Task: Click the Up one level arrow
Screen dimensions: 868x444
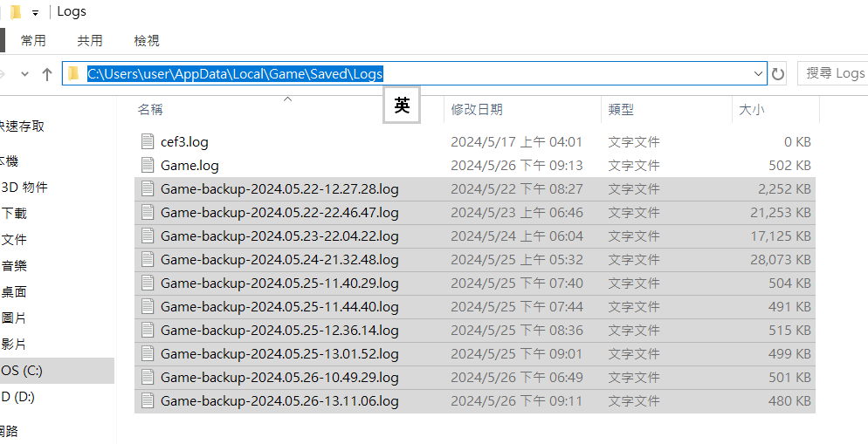Action: click(x=47, y=73)
